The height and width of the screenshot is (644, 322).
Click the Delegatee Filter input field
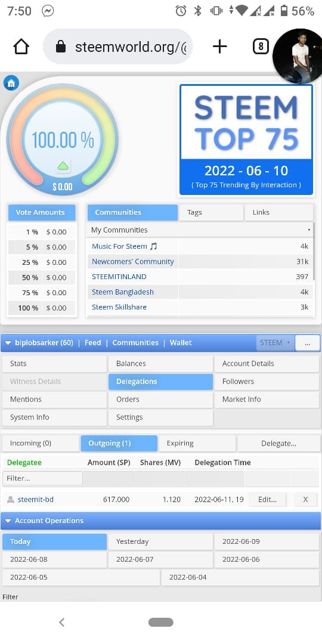pos(43,478)
